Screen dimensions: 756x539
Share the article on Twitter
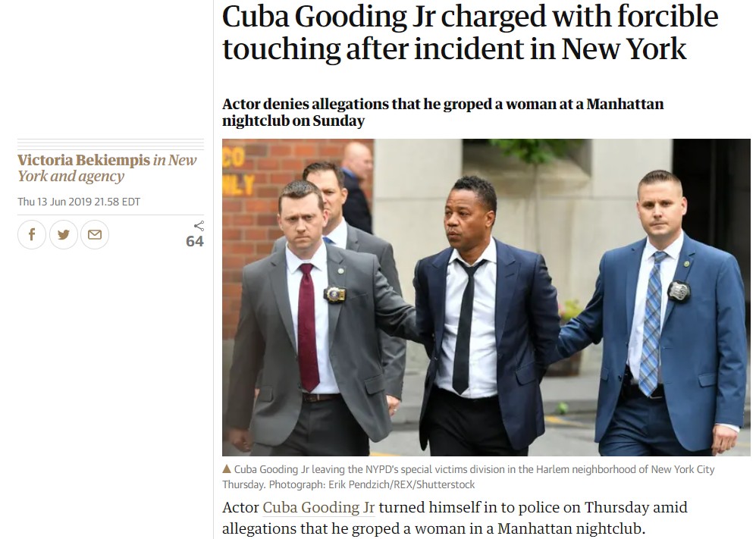63,235
